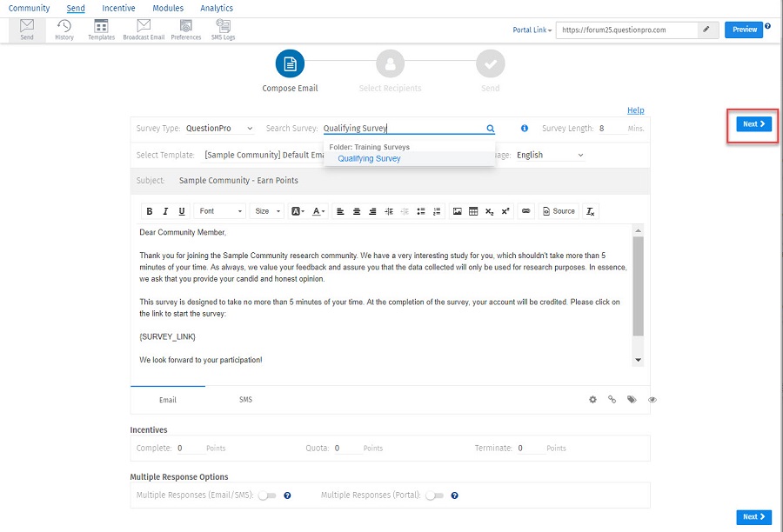This screenshot has width=783, height=532.
Task: Click the email body scrollbar down arrow
Action: pos(638,361)
